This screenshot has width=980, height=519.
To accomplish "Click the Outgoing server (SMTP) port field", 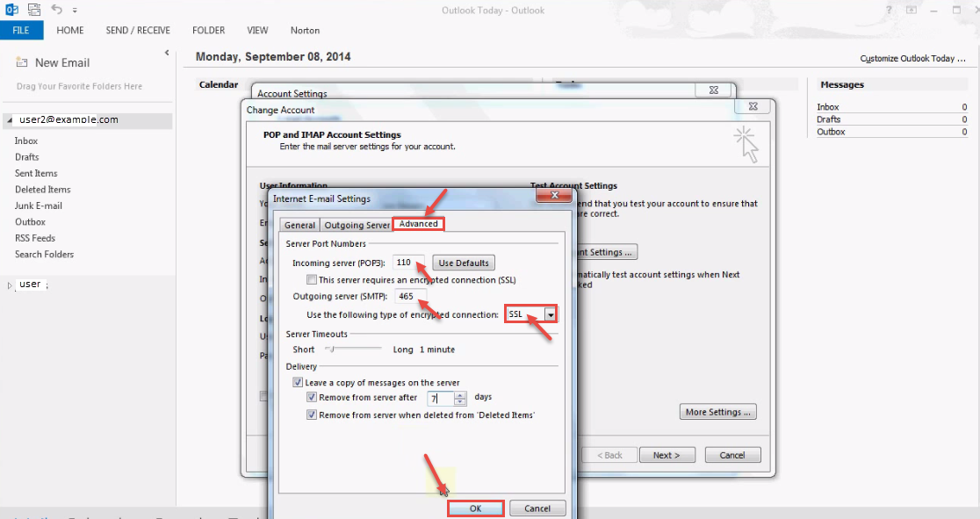I will (409, 296).
